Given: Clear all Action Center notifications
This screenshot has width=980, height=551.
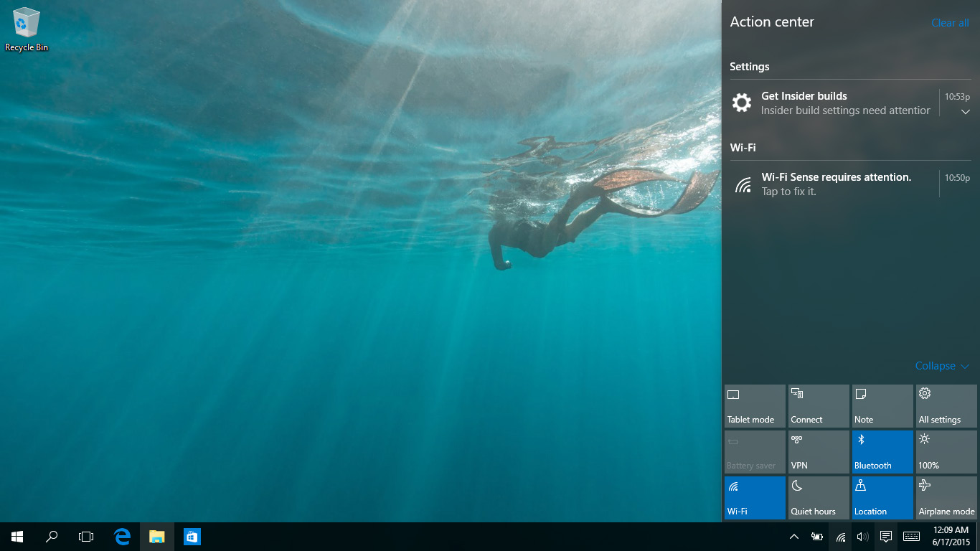Looking at the screenshot, I should (950, 23).
